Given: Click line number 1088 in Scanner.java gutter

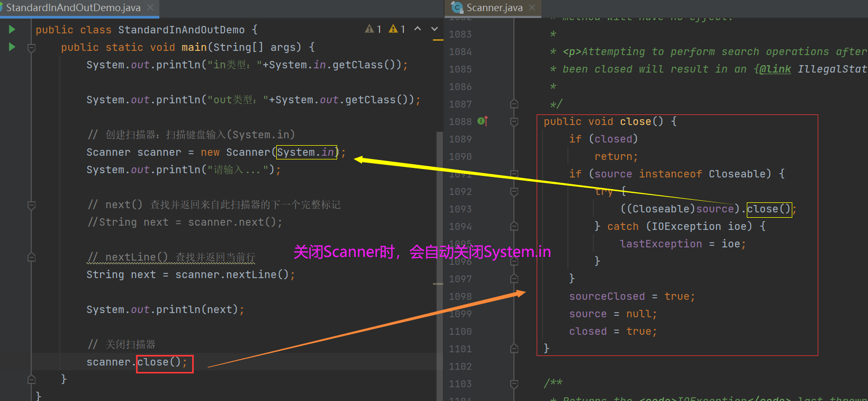Looking at the screenshot, I should (x=460, y=122).
